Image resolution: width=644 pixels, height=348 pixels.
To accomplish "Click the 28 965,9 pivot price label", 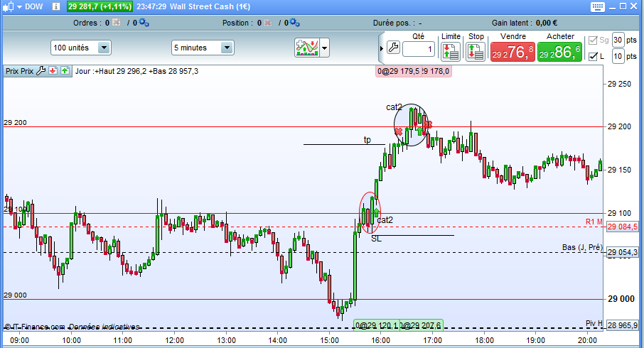I will click(622, 325).
